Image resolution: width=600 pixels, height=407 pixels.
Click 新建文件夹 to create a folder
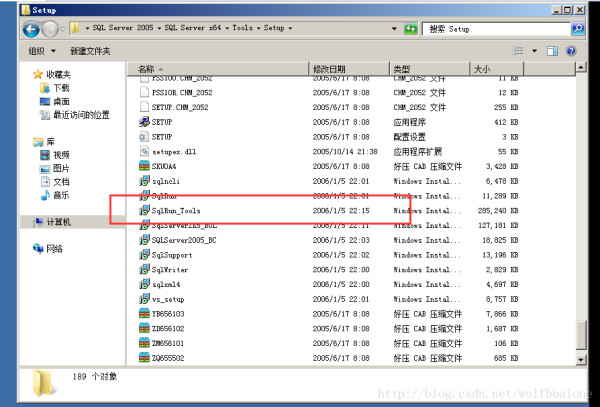pos(90,51)
